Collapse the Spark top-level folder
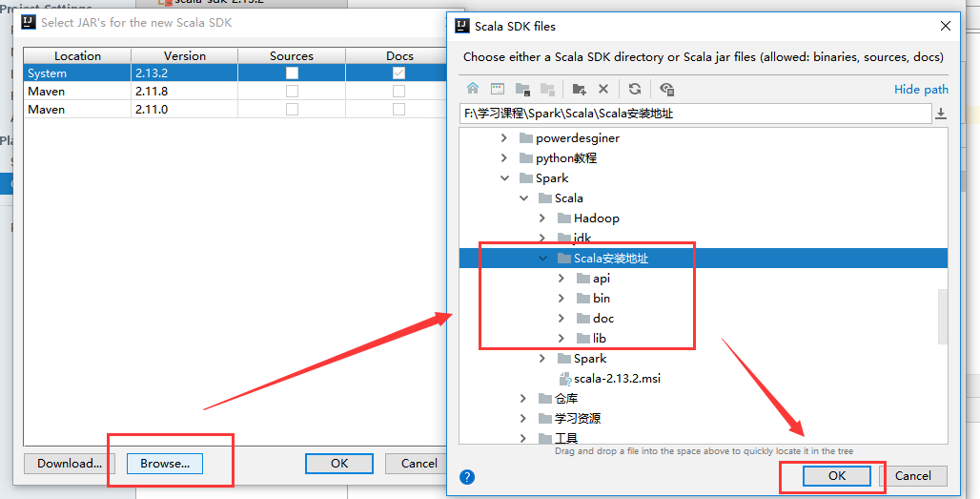 click(504, 178)
